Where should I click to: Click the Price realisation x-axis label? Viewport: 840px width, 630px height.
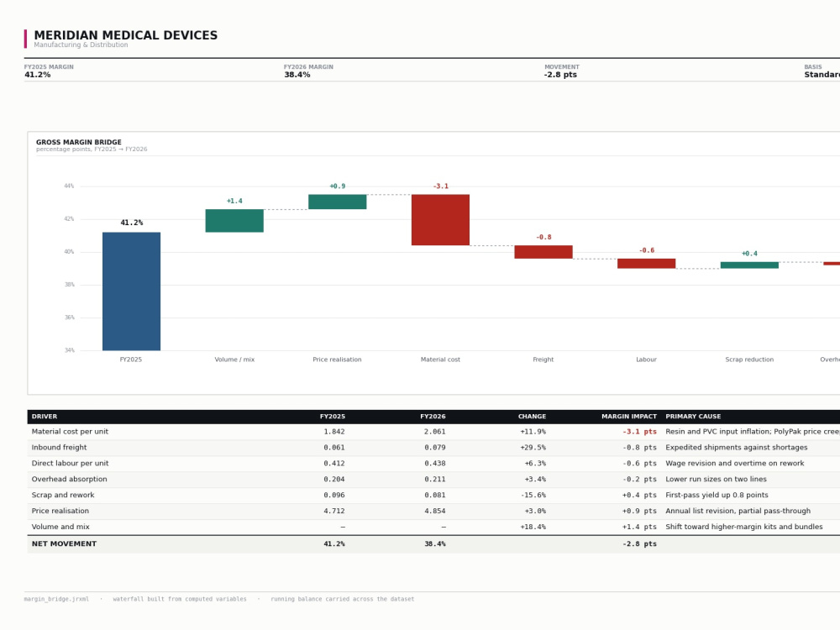tap(338, 360)
